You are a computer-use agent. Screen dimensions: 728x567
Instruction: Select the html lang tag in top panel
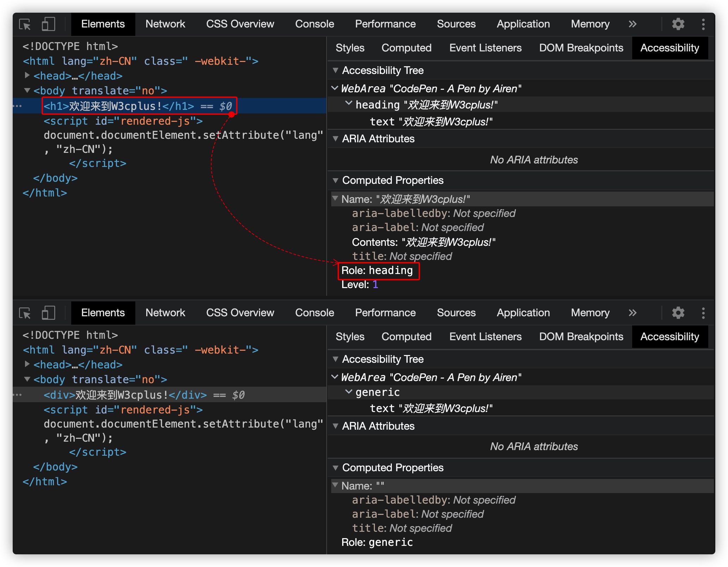point(140,61)
